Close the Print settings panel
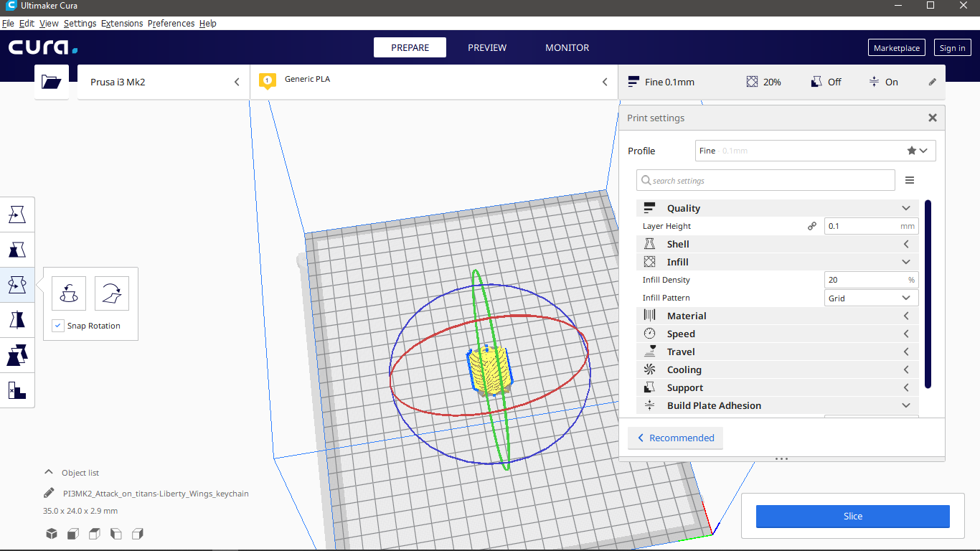Image resolution: width=980 pixels, height=551 pixels. click(x=933, y=118)
